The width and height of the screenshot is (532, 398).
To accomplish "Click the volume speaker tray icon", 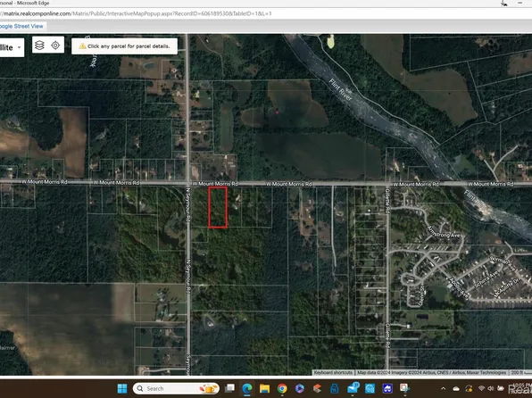I will [491, 388].
